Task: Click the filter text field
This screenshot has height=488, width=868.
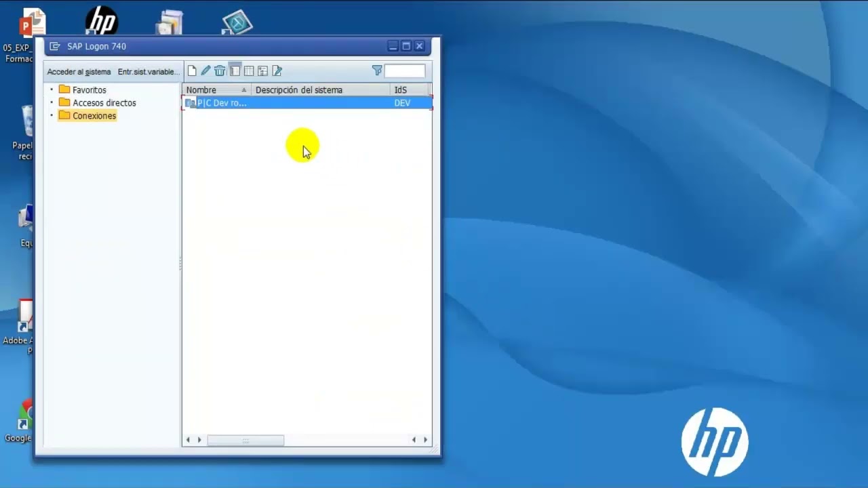Action: (405, 70)
